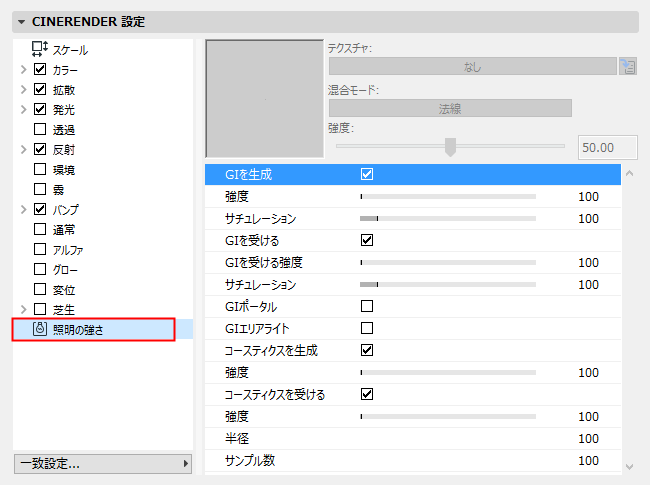650x485 pixels.
Task: Select the 透過 label in the tree
Action: pyautogui.click(x=64, y=130)
